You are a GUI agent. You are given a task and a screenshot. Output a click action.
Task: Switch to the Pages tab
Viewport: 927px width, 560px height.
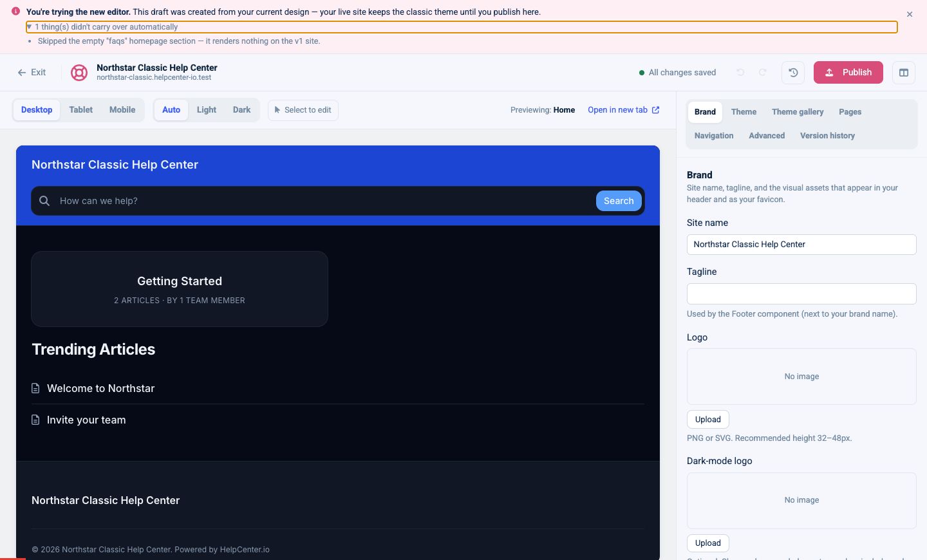850,112
